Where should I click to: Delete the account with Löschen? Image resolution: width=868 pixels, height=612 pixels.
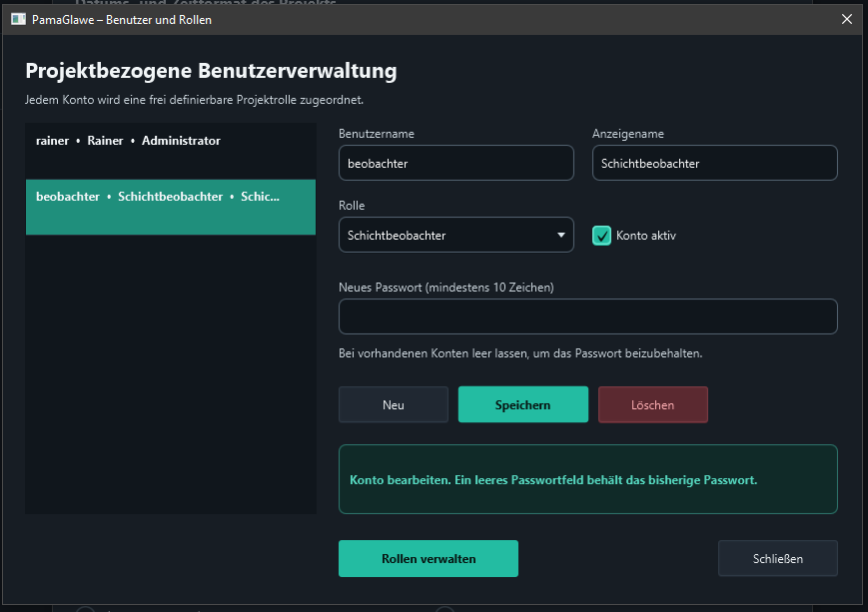(652, 404)
